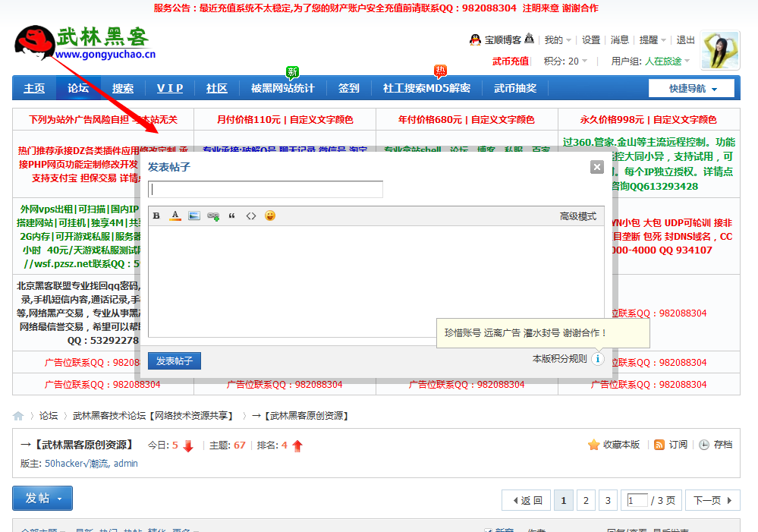
Task: Click the 发表帖子 submit button
Action: point(175,360)
